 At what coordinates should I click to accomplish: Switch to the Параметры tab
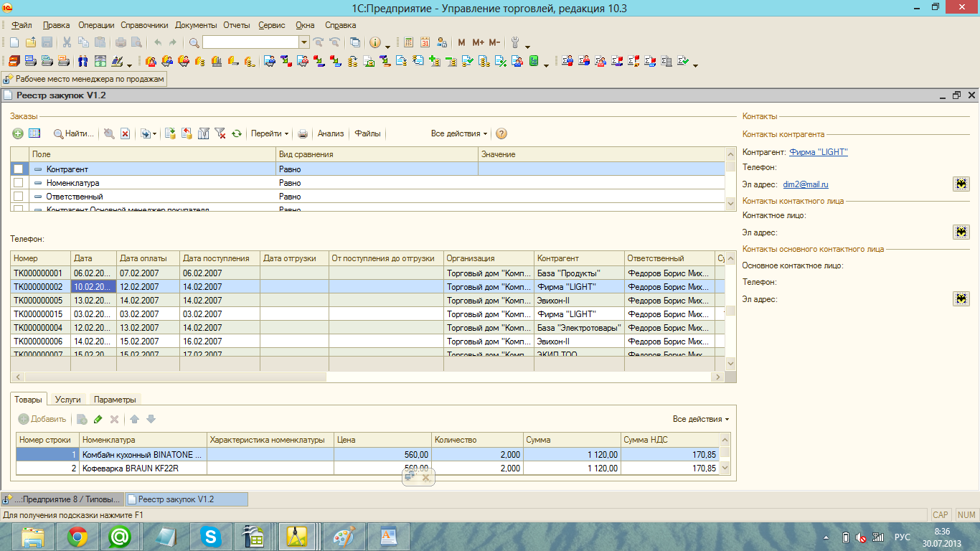click(115, 400)
